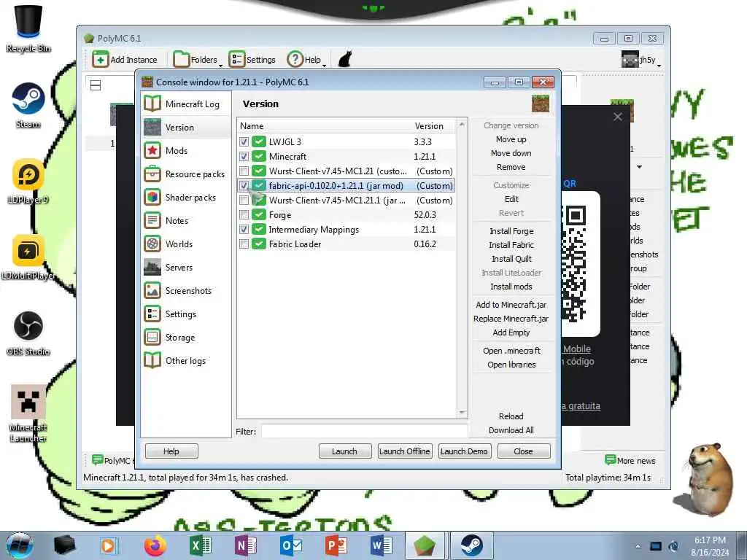
Task: Toggle the LWJGL 3 checkbox
Action: 244,142
